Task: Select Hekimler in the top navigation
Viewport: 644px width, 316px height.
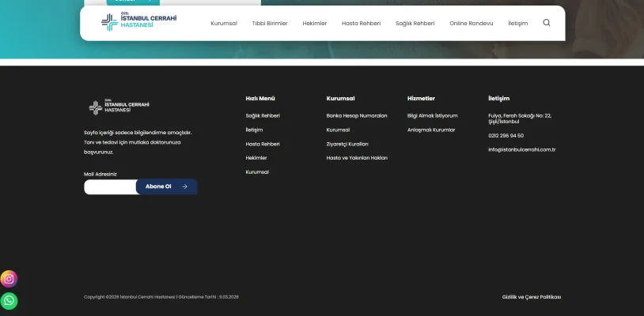Action: point(314,24)
